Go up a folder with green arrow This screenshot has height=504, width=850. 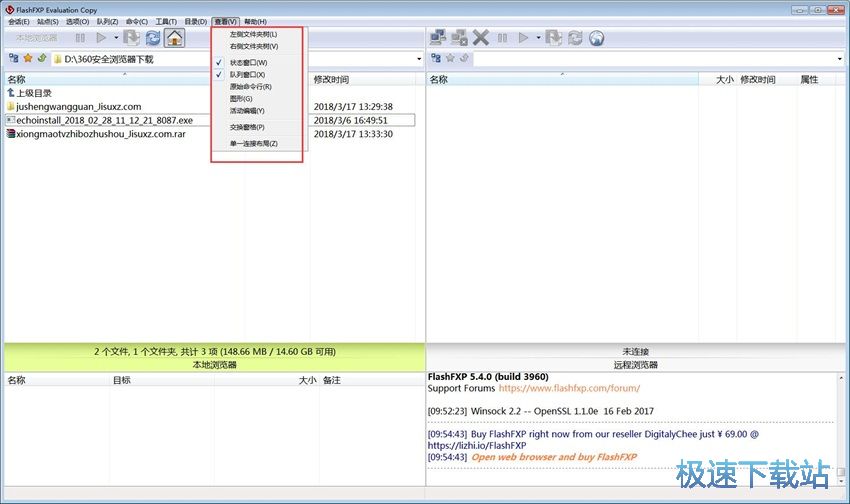[42, 58]
